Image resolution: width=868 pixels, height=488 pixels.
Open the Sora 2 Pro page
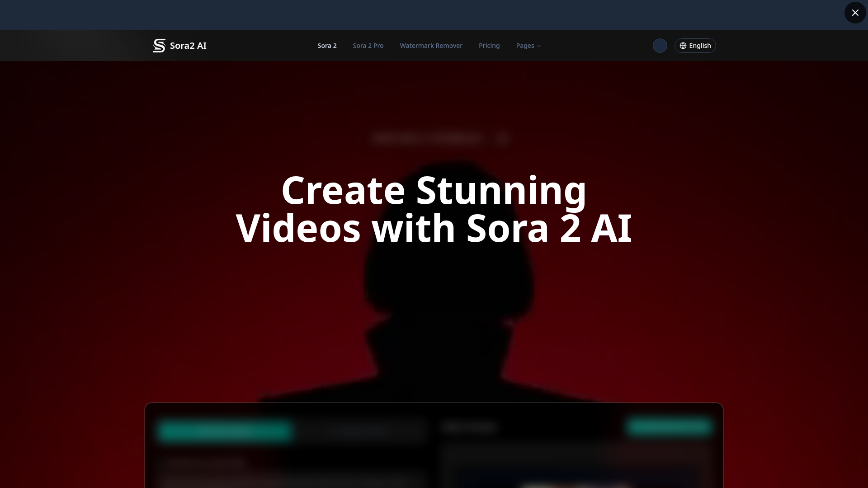click(368, 46)
